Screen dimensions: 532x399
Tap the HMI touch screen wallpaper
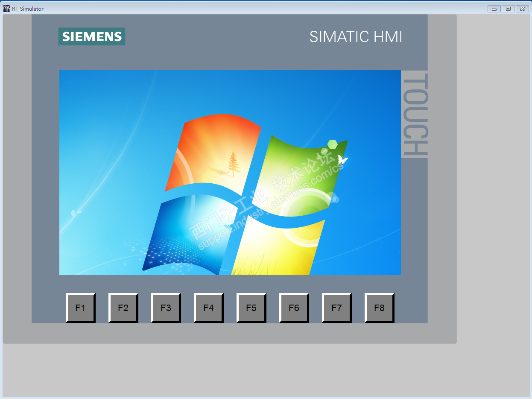[230, 173]
